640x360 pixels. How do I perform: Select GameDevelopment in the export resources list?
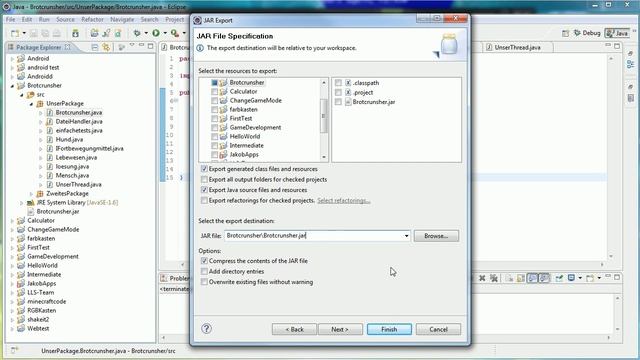tap(255, 127)
